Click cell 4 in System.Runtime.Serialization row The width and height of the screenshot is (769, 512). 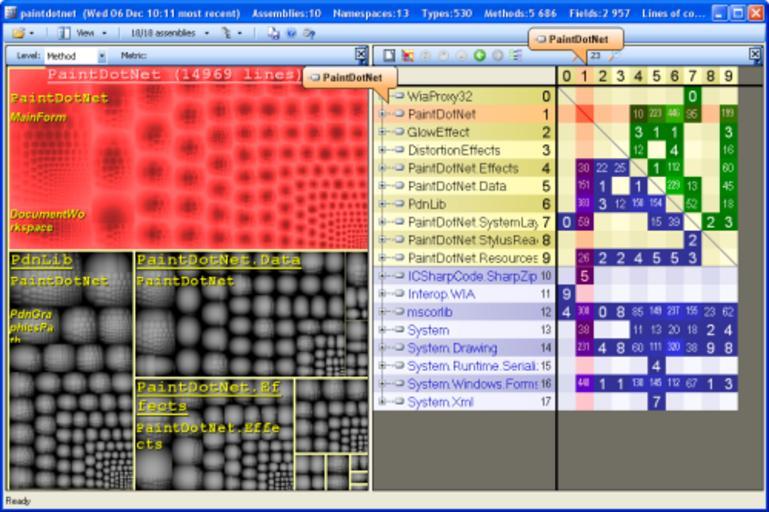[656, 366]
